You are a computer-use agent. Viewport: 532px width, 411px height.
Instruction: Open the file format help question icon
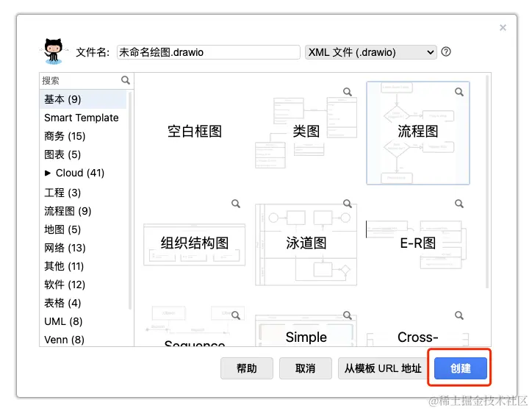pos(446,52)
